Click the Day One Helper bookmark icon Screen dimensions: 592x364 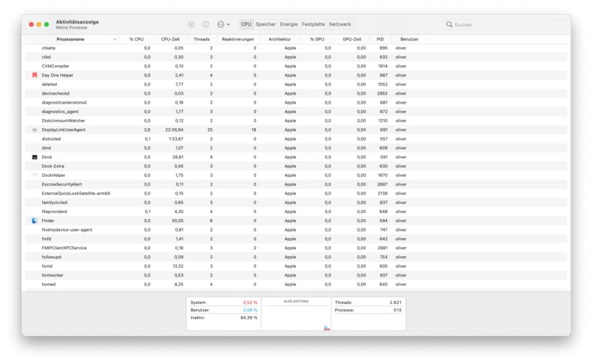(35, 75)
